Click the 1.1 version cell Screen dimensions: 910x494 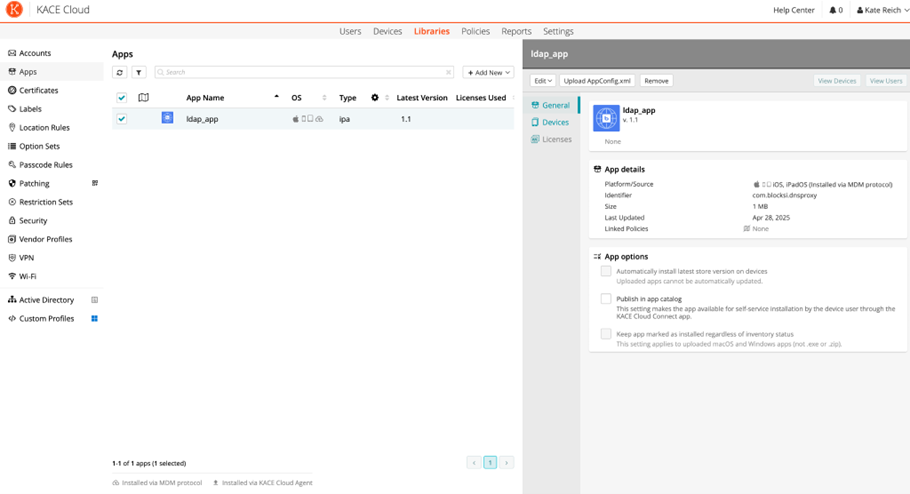tap(406, 119)
